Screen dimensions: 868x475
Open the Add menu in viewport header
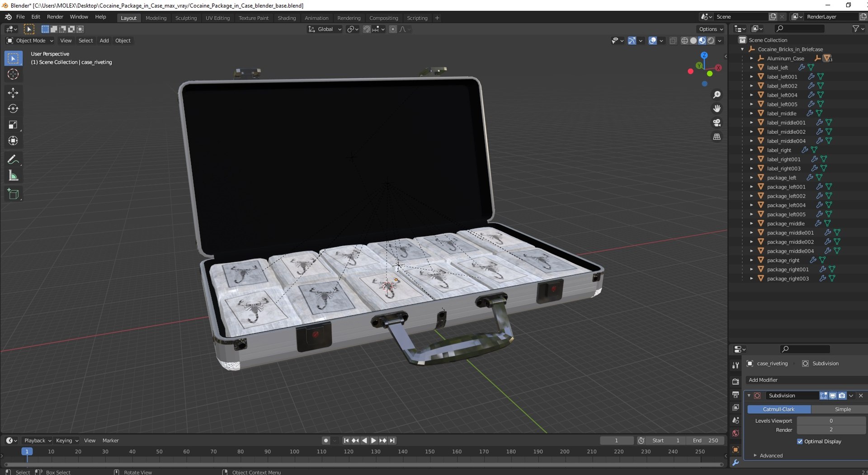pyautogui.click(x=104, y=41)
